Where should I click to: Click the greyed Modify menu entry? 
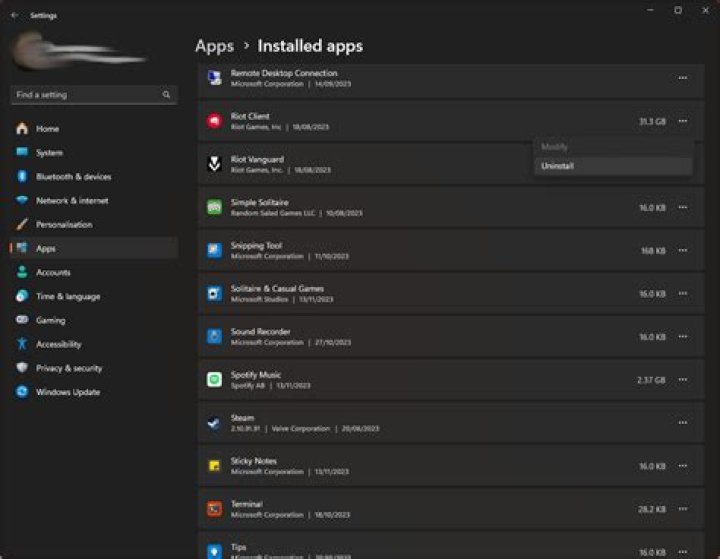613,147
